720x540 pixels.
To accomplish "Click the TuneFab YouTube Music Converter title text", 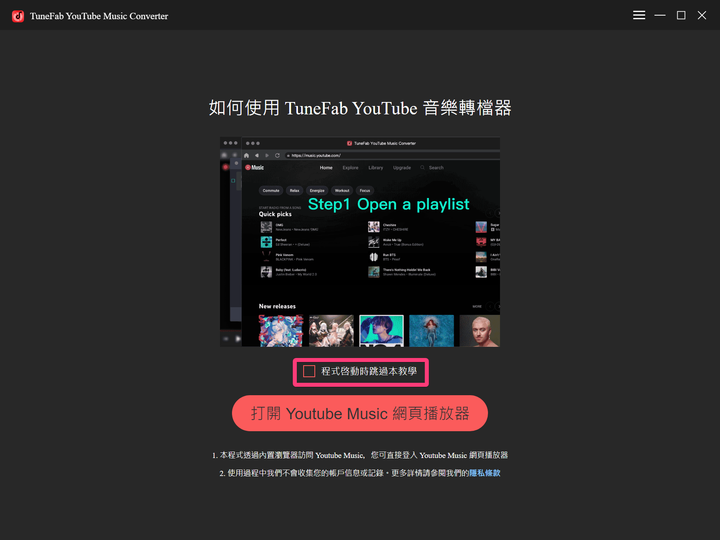I will click(99, 16).
